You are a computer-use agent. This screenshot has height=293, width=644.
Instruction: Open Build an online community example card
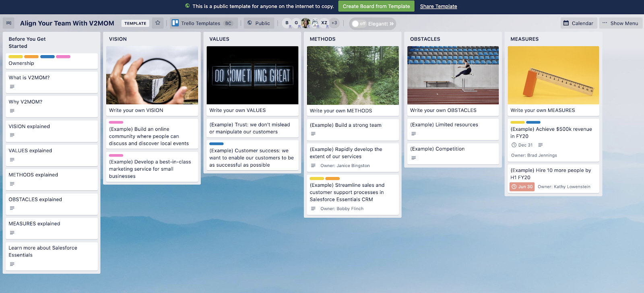(152, 134)
